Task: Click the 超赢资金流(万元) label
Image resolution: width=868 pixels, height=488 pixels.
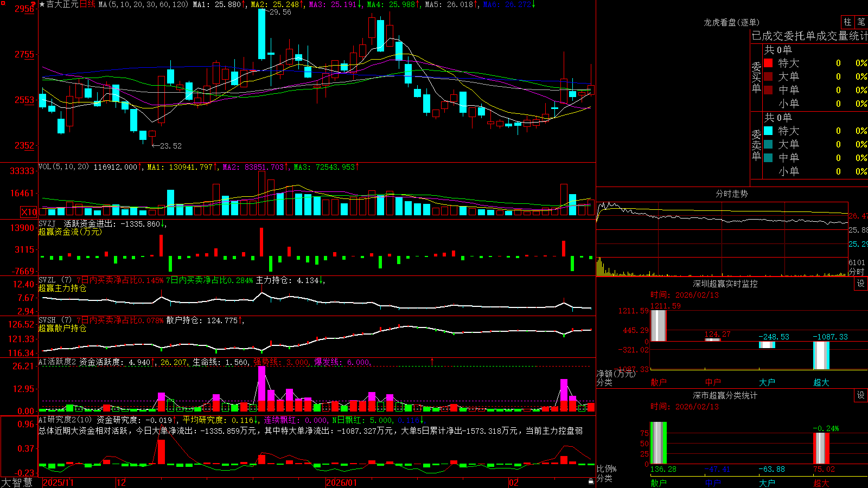Action: pyautogui.click(x=70, y=232)
